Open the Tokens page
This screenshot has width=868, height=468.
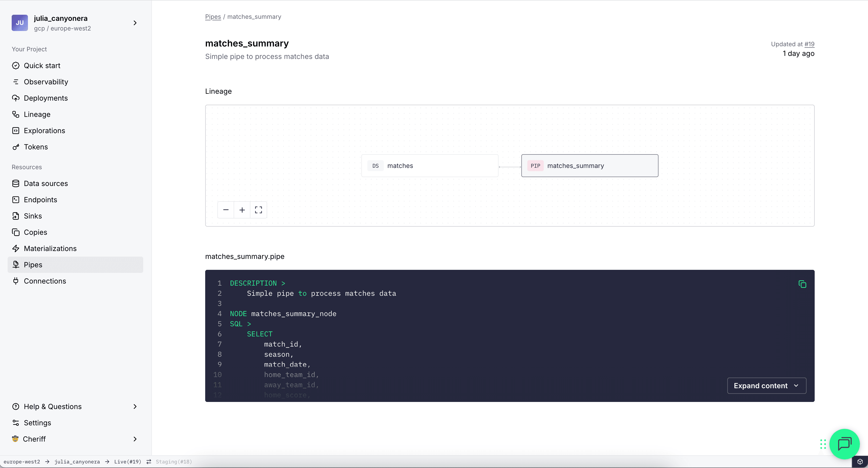click(36, 147)
